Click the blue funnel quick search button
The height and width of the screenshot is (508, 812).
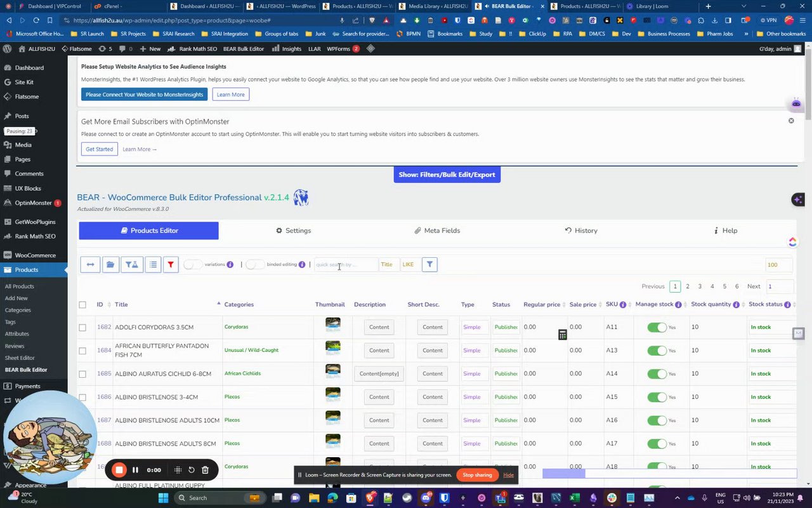pos(429,265)
